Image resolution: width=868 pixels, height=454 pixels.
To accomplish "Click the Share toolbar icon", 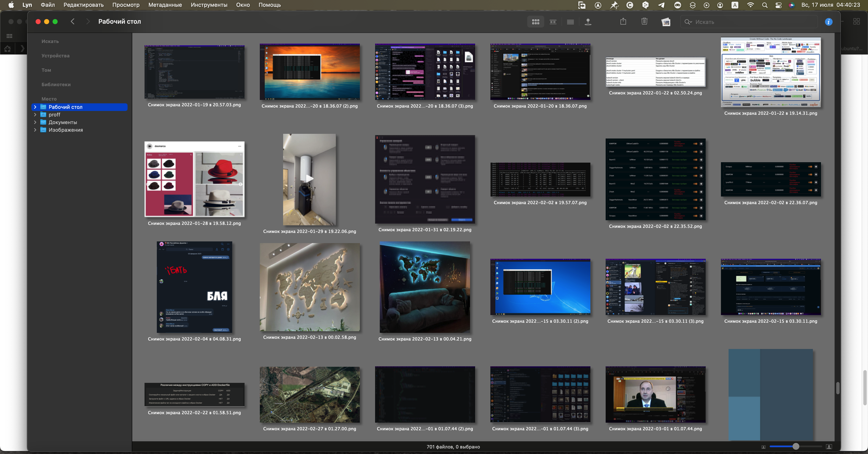I will [x=623, y=22].
